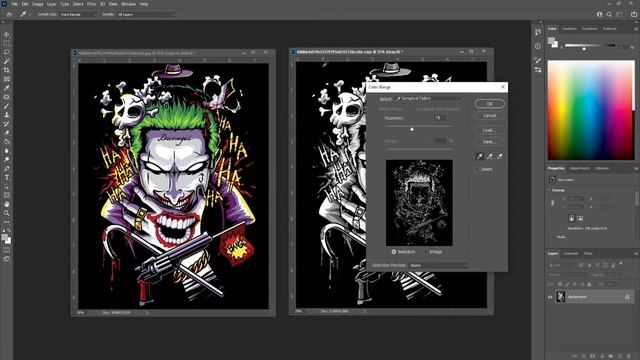Open the tool preset picker arrow
This screenshot has width=640, height=360.
pos(30,14)
